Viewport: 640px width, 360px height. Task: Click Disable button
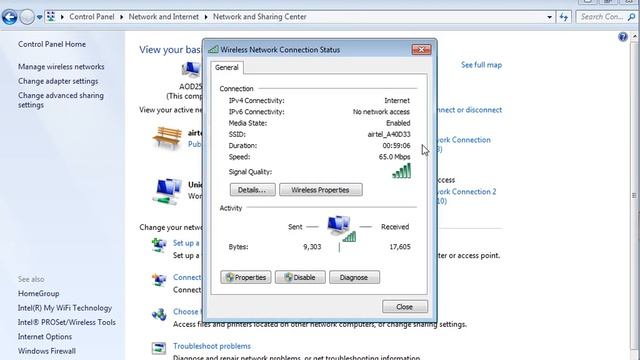tap(300, 277)
